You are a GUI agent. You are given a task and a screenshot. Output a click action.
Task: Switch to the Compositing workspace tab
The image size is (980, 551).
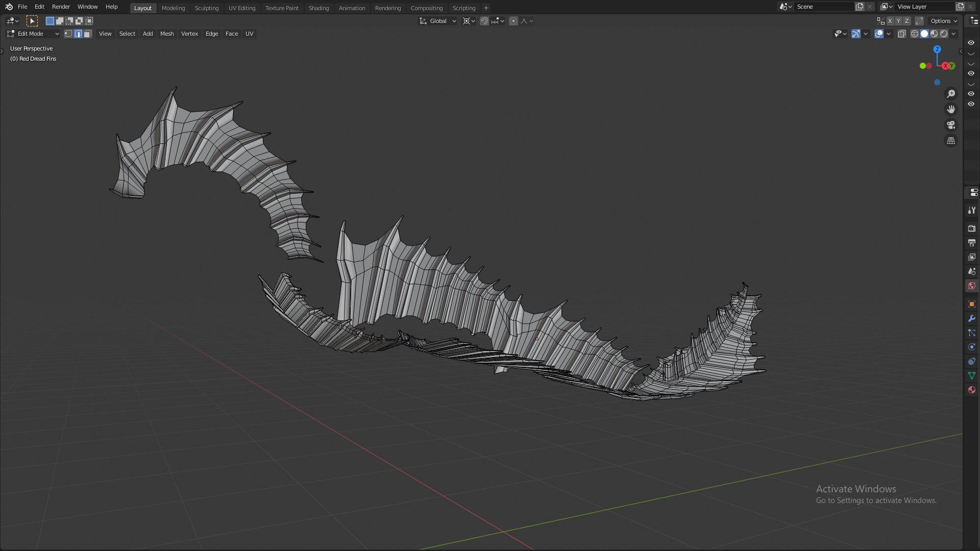pyautogui.click(x=427, y=8)
